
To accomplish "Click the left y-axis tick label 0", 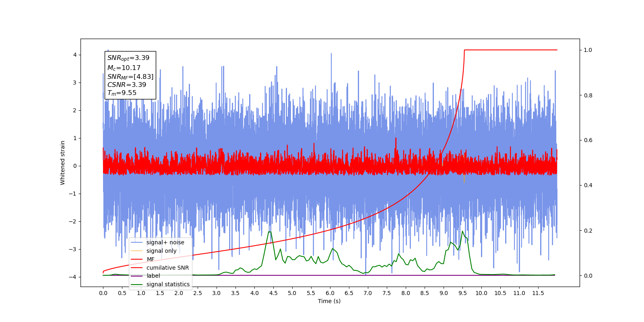I will (x=75, y=166).
